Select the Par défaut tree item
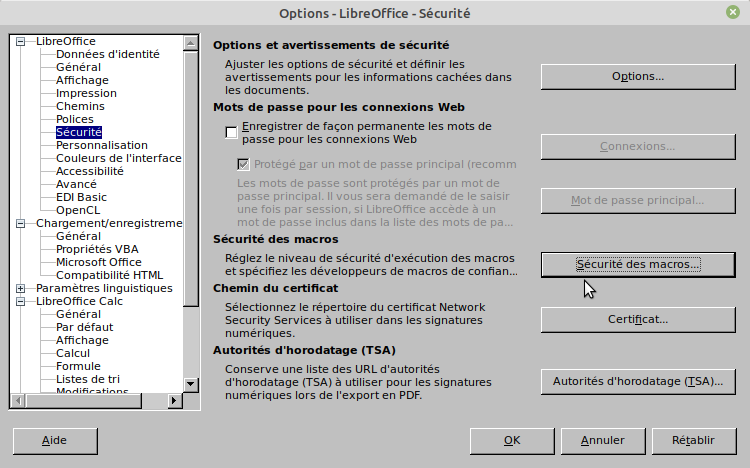The image size is (750, 468). (85, 327)
